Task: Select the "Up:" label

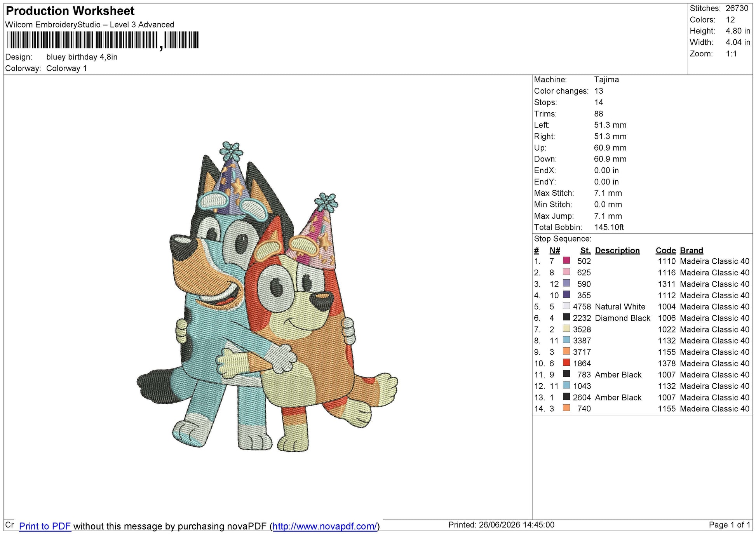Action: [540, 148]
